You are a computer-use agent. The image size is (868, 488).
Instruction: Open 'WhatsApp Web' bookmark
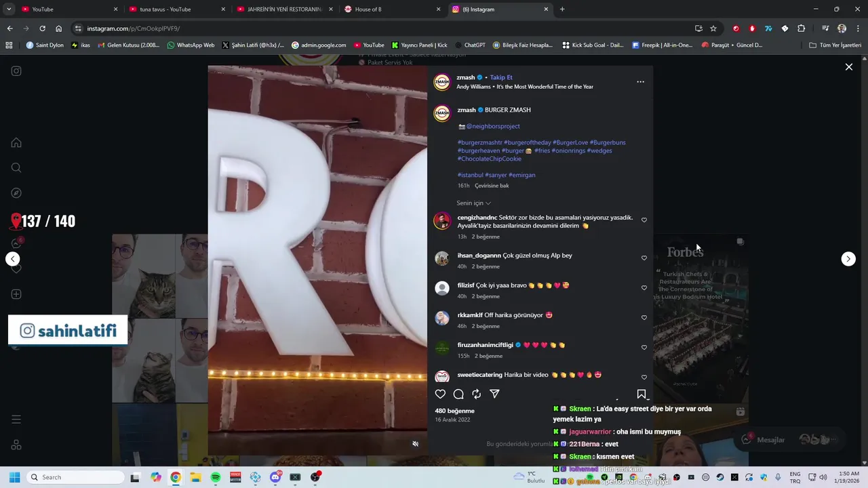point(191,45)
